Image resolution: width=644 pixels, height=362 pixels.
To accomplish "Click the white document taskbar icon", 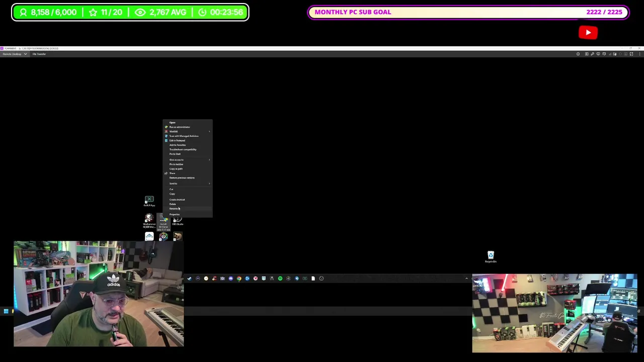I will [x=313, y=279].
